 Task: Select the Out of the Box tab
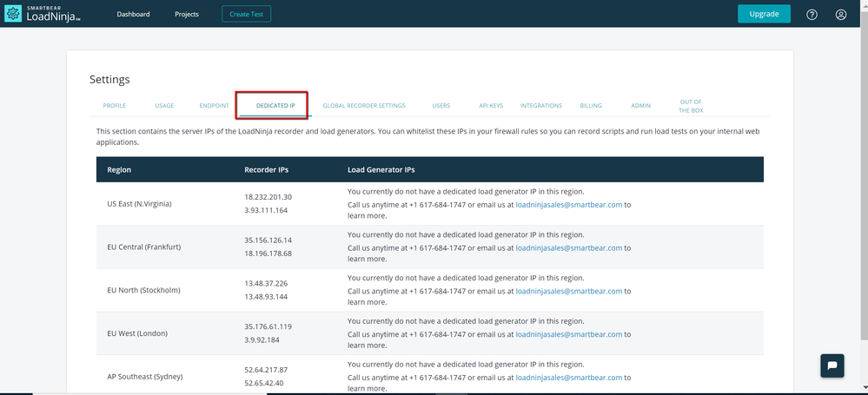[690, 106]
